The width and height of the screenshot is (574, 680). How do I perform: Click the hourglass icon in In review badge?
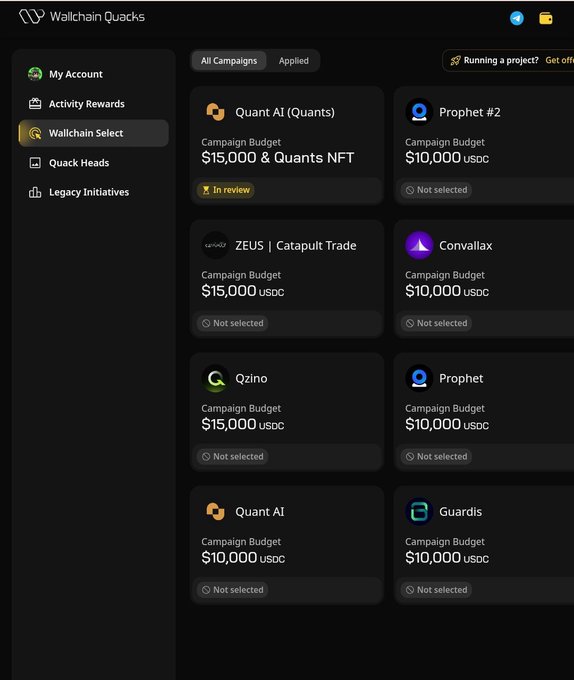[x=206, y=190]
